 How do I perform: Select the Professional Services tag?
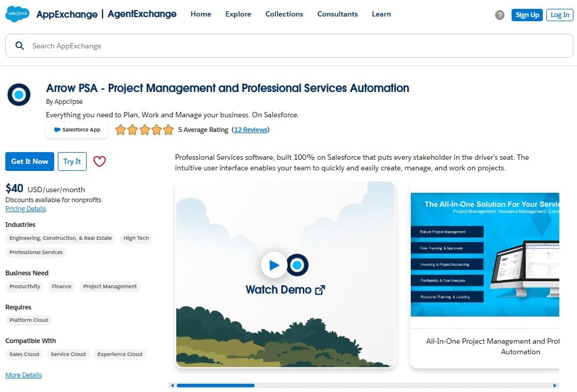(36, 252)
